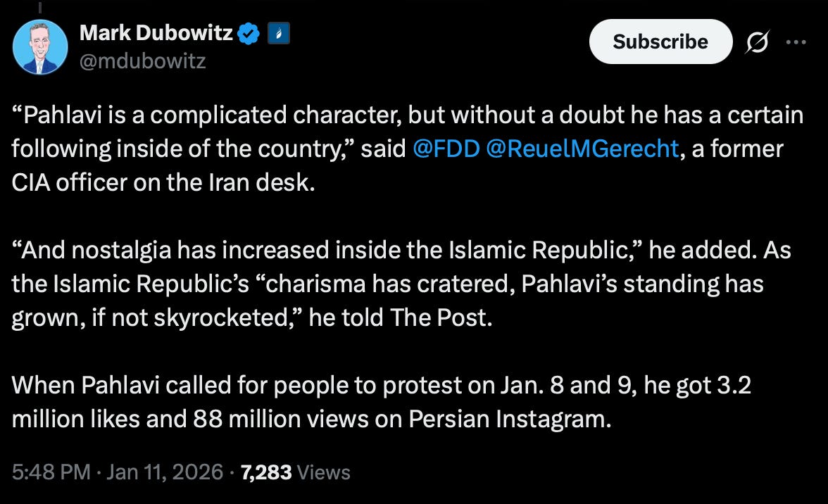The height and width of the screenshot is (504, 828).
Task: Open the Grok explain-post icon
Action: click(x=758, y=42)
